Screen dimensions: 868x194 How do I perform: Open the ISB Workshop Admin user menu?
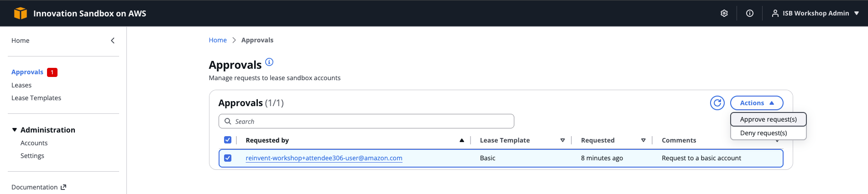(x=815, y=13)
